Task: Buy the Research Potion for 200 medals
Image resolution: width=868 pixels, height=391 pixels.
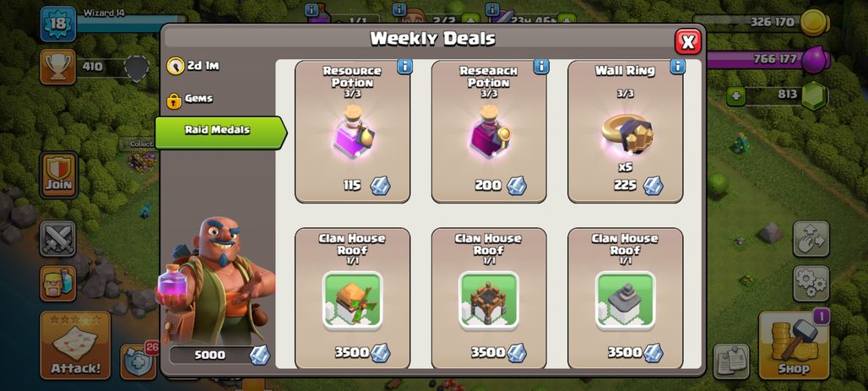Action: tap(489, 132)
